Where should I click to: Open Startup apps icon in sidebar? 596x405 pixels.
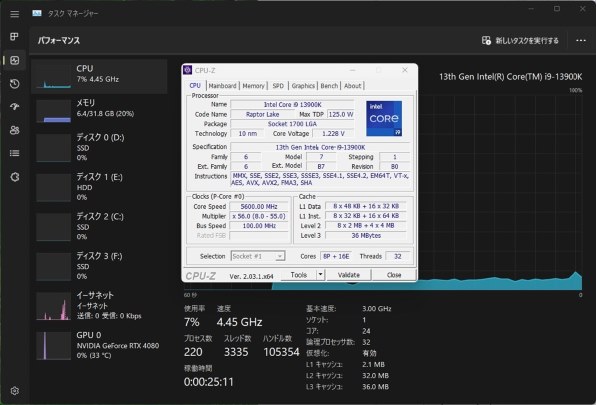pyautogui.click(x=14, y=107)
